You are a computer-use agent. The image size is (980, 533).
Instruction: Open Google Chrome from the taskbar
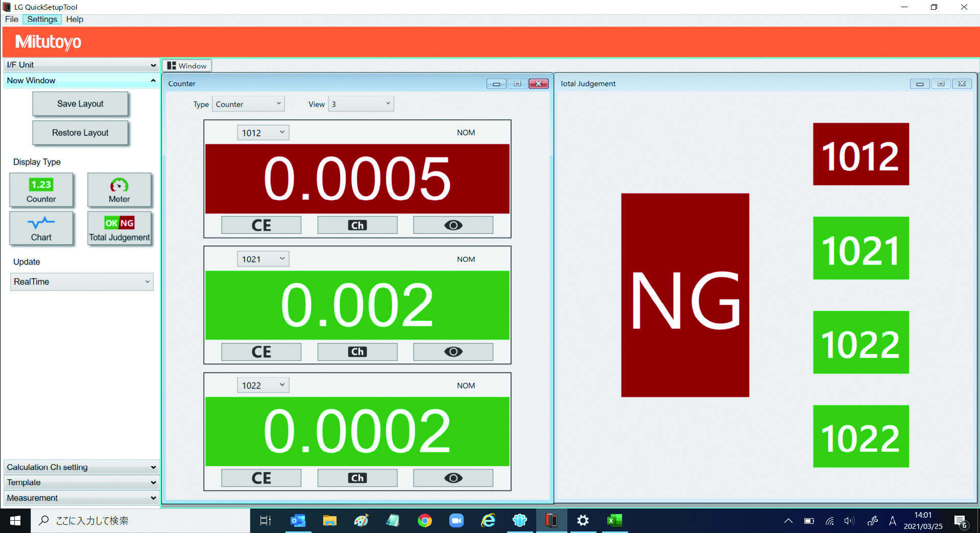point(424,521)
